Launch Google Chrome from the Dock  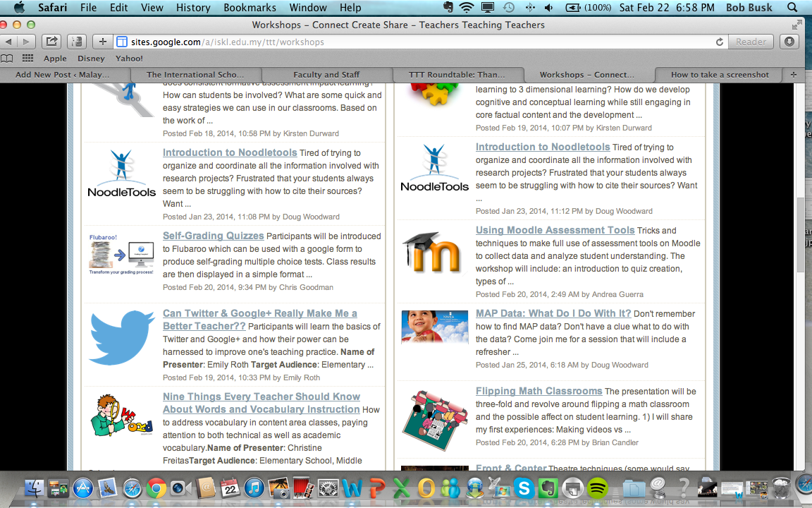[156, 488]
